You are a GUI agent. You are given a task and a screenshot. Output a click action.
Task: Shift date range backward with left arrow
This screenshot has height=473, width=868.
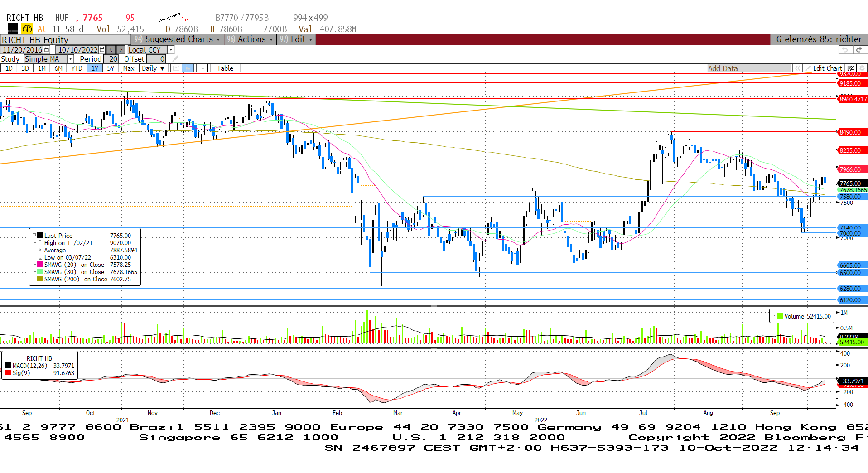(x=111, y=50)
